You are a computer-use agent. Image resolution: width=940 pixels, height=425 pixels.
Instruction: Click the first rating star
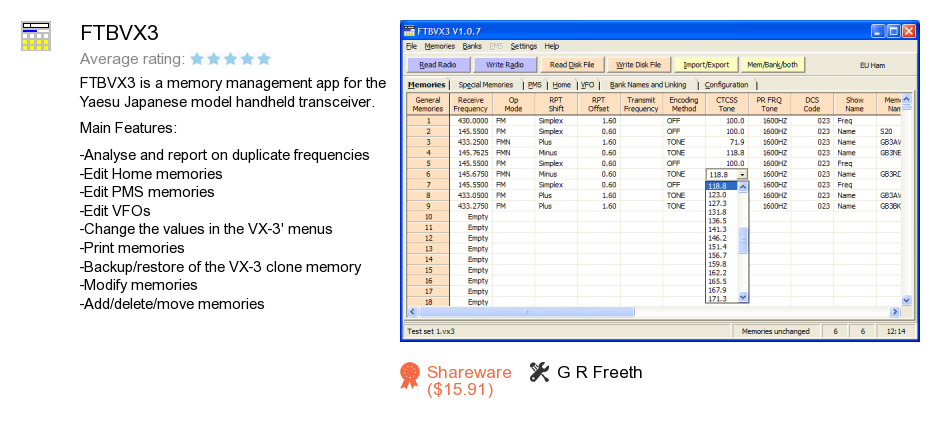click(x=197, y=59)
